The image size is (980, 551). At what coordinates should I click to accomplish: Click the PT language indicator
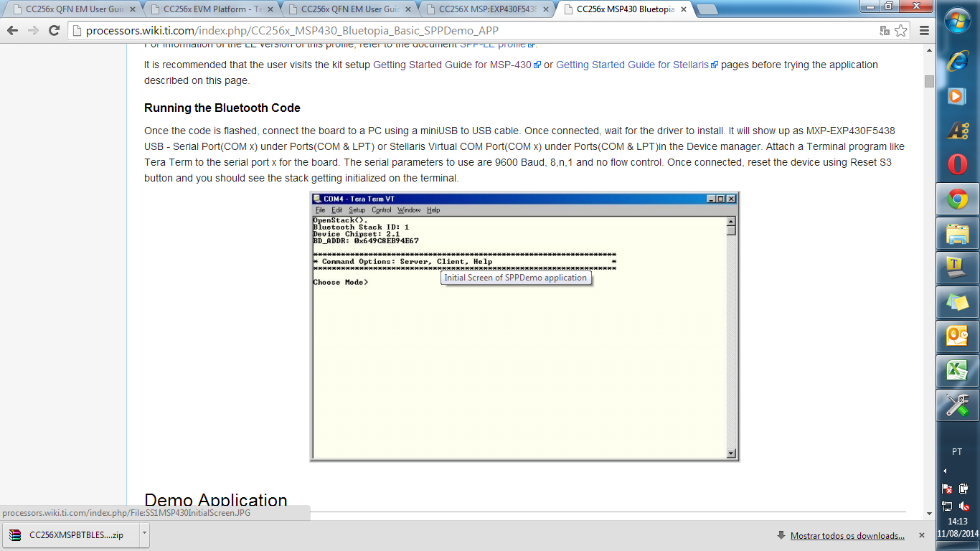click(957, 452)
